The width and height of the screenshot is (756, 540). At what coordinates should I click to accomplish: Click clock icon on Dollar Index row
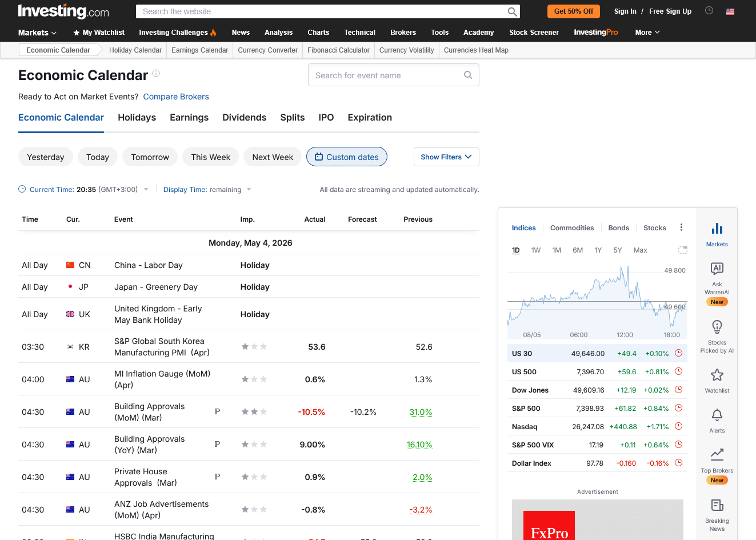(x=679, y=463)
